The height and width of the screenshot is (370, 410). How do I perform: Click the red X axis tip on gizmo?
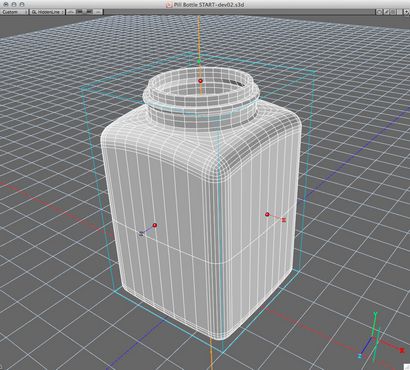coord(402,350)
